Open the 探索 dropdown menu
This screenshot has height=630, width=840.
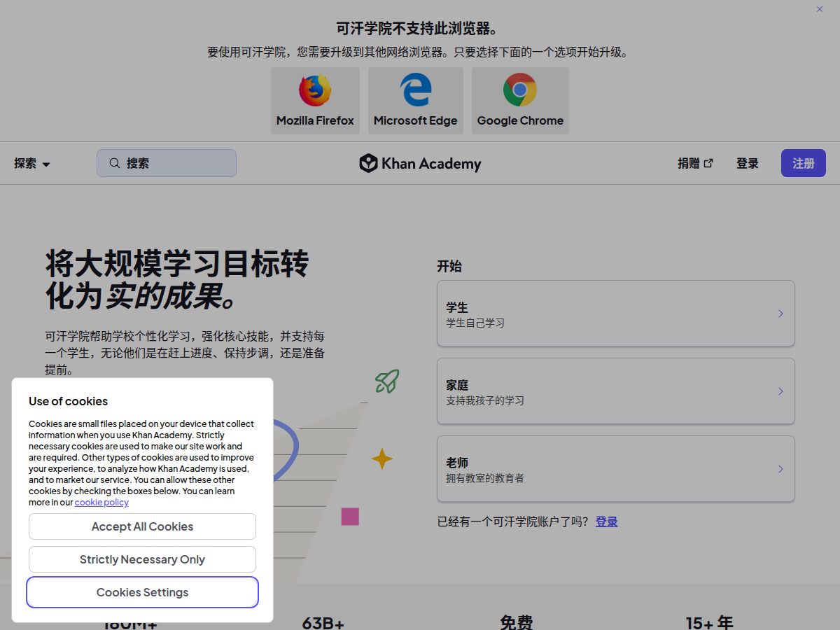(x=32, y=163)
